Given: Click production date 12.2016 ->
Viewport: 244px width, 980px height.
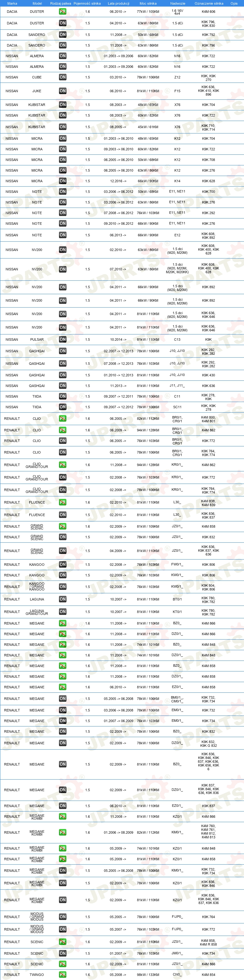Looking at the screenshot, I should click(118, 181).
